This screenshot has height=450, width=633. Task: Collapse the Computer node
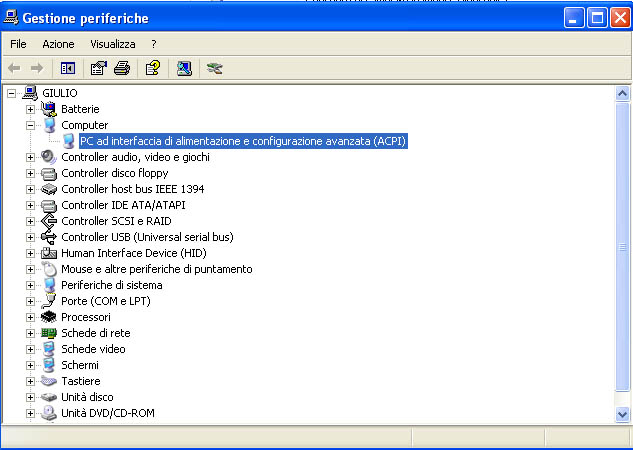pyautogui.click(x=30, y=126)
